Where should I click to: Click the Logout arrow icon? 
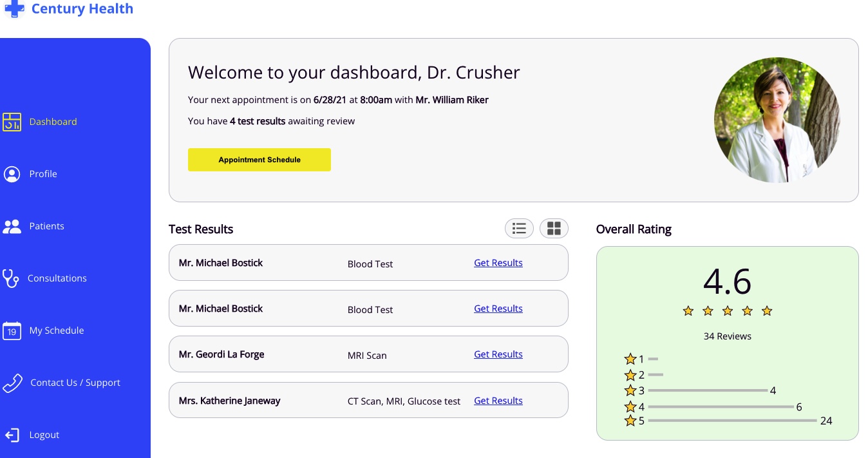point(12,435)
